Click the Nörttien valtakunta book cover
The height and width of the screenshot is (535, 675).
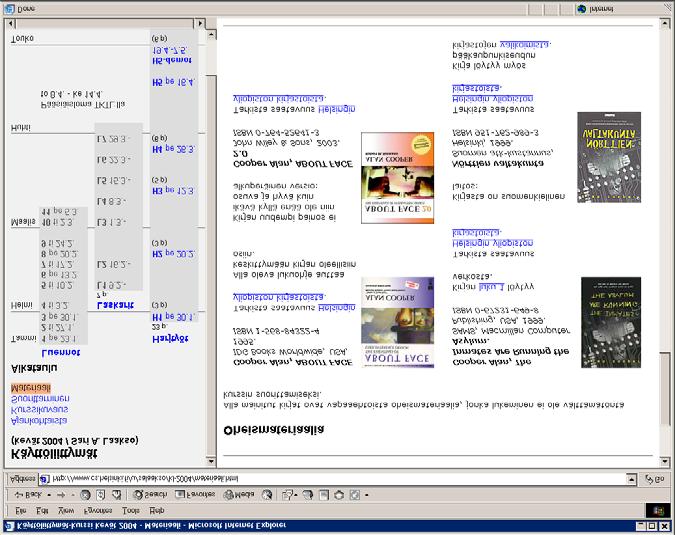tap(609, 157)
